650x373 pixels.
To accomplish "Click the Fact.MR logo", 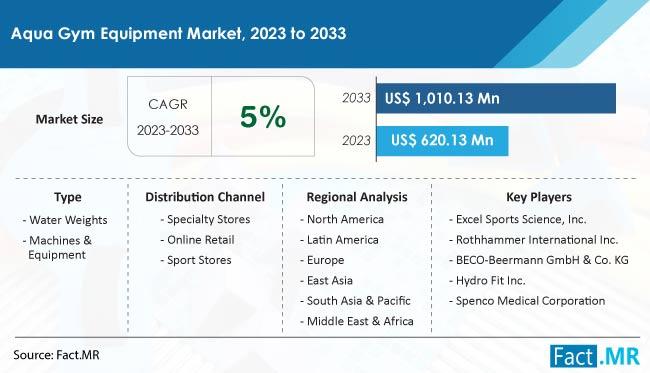I will click(595, 356).
